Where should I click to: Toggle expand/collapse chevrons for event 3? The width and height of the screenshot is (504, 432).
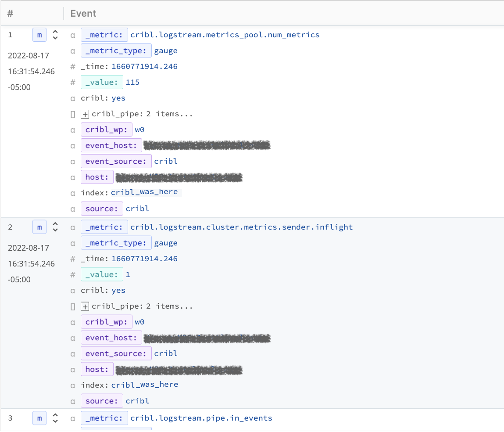click(x=55, y=418)
